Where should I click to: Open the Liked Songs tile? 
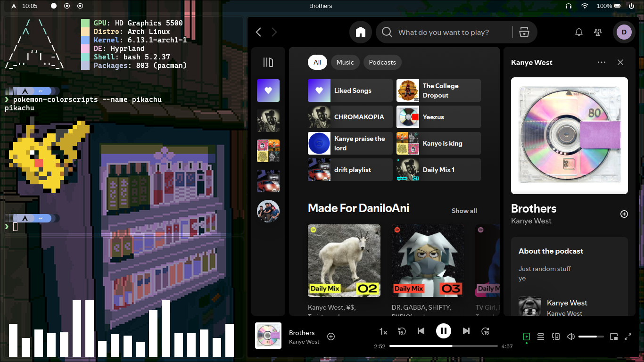click(350, 90)
